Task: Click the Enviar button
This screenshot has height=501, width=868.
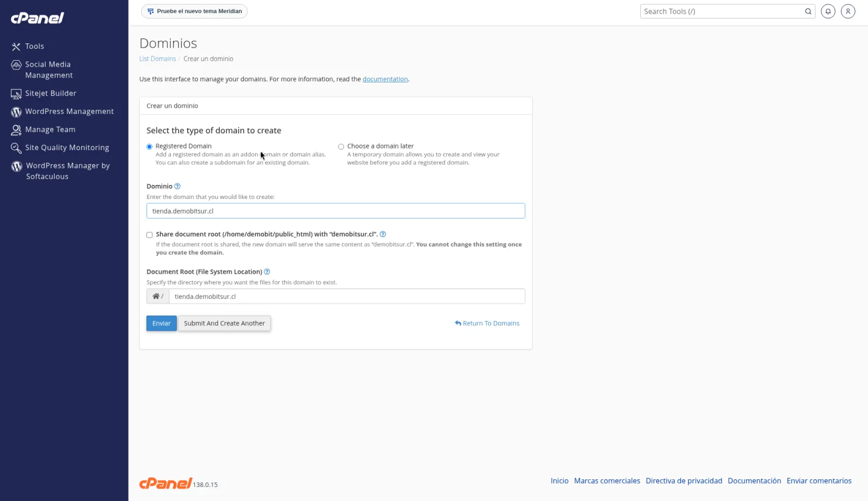Action: click(162, 323)
